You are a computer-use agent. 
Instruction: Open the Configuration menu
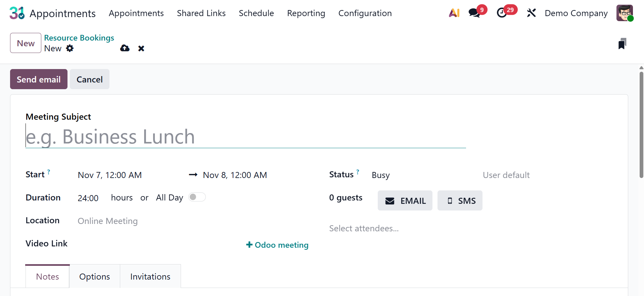tap(365, 13)
